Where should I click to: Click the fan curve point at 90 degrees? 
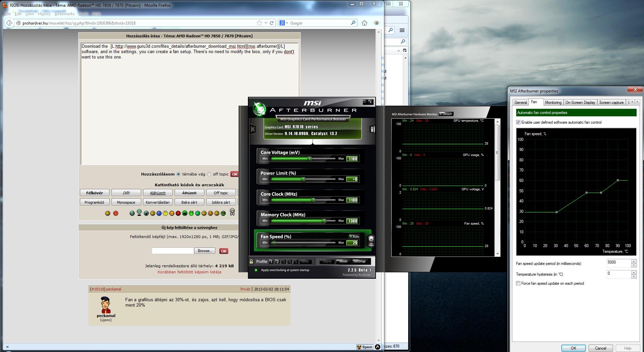[x=618, y=181]
